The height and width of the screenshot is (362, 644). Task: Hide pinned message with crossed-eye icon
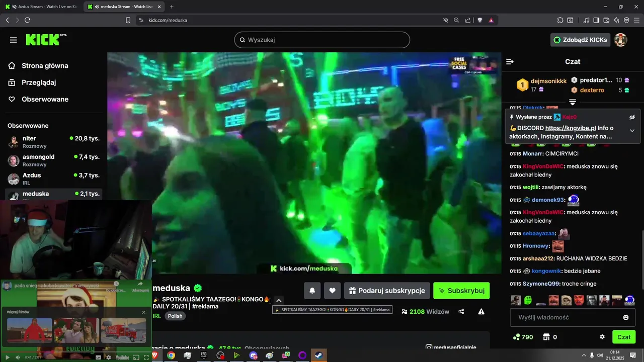coord(632,117)
